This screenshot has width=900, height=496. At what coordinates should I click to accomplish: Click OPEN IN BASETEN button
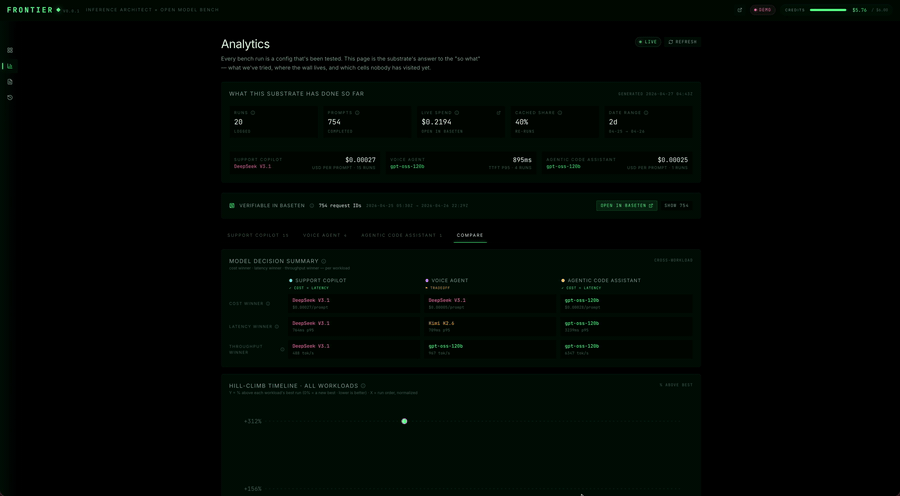pyautogui.click(x=627, y=206)
